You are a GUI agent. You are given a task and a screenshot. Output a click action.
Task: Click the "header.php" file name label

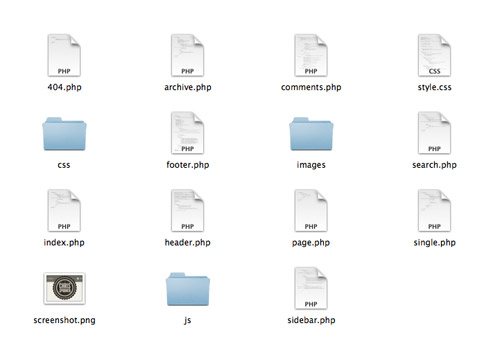pyautogui.click(x=188, y=243)
